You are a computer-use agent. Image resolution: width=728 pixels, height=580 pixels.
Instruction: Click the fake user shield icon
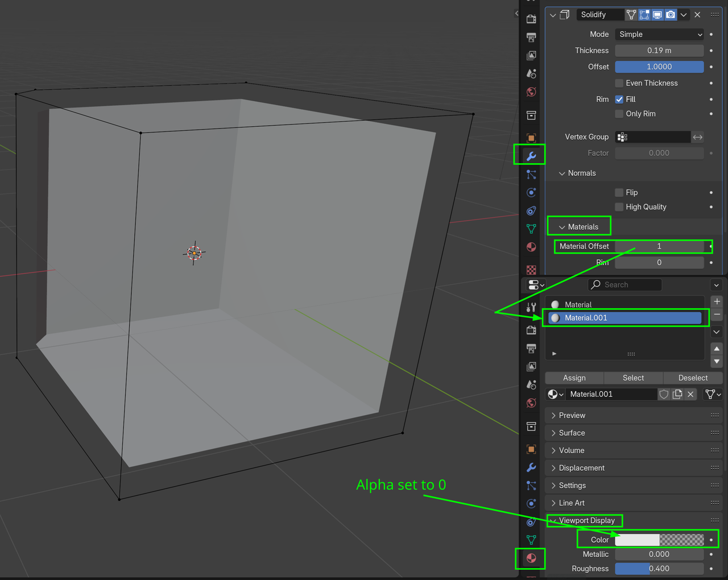coord(664,394)
